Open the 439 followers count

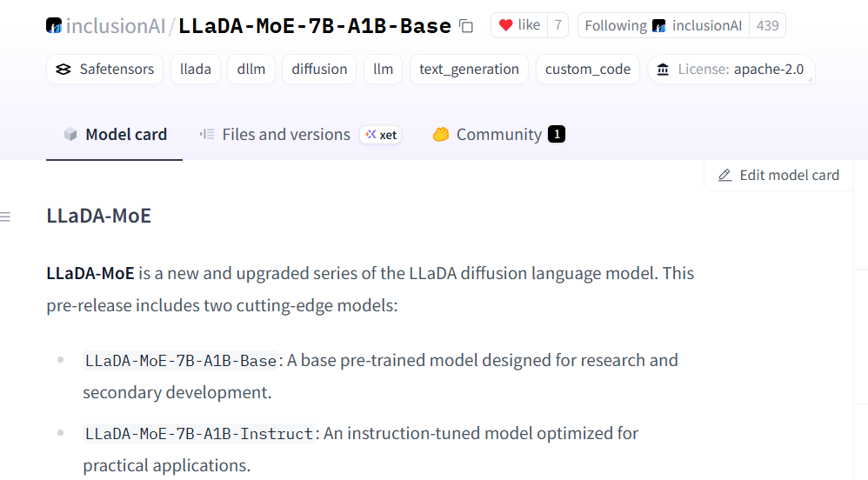767,25
